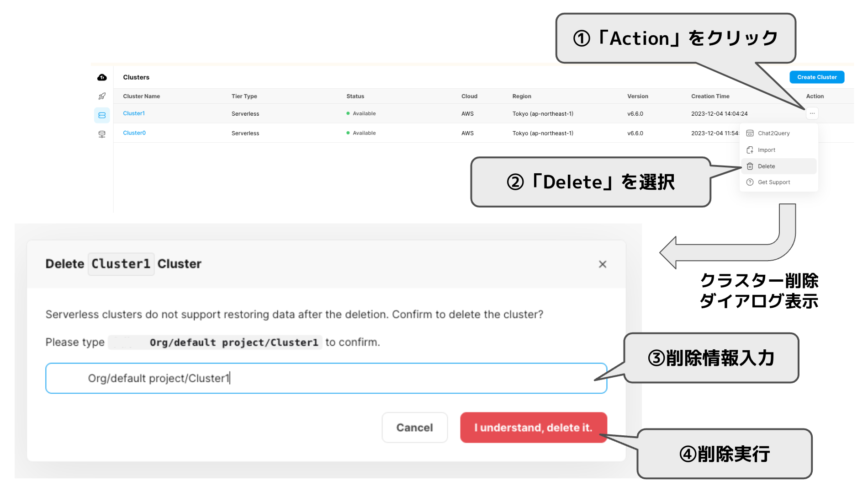The height and width of the screenshot is (492, 868).
Task: Click Cancel in the delete dialog
Action: click(414, 427)
